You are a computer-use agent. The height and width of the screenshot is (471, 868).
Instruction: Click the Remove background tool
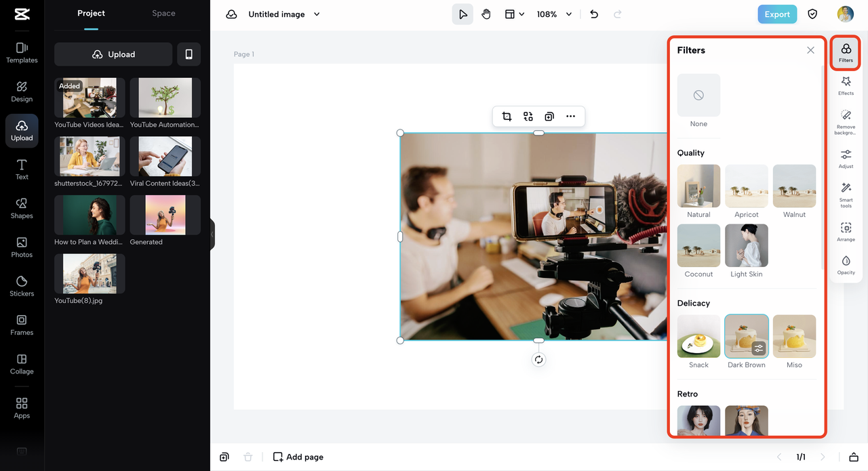pos(846,122)
